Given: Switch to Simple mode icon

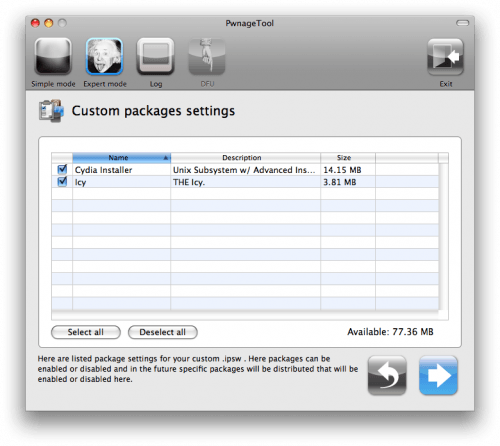Looking at the screenshot, I should click(53, 57).
